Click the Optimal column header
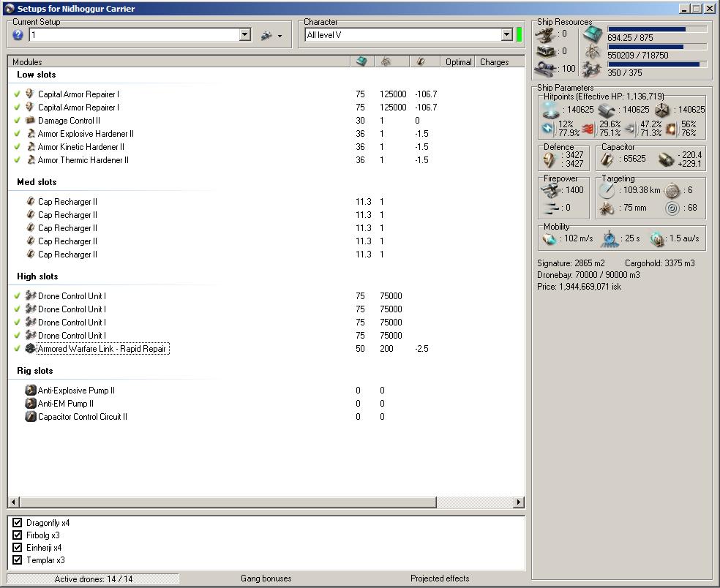720x588 pixels. (x=458, y=61)
